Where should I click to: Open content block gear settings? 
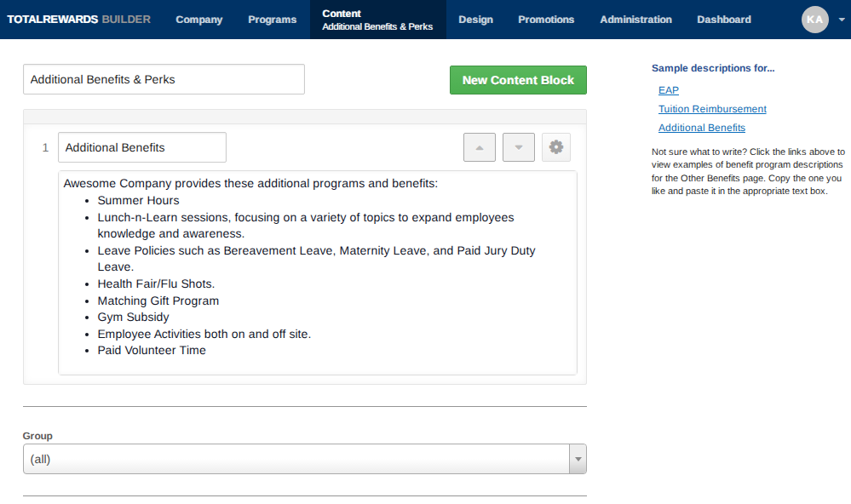[x=556, y=147]
